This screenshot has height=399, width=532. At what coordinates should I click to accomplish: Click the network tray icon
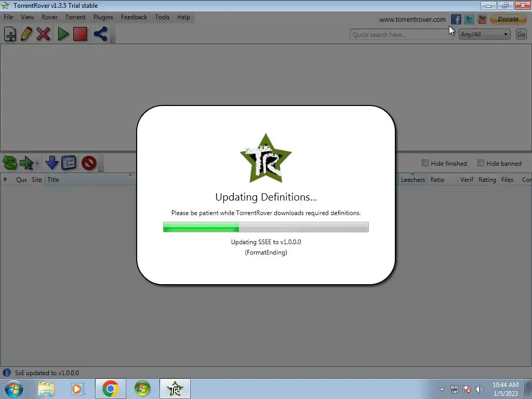454,389
